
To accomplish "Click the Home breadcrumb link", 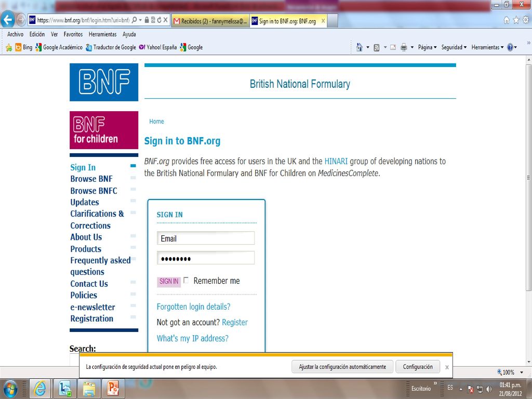I will [156, 122].
